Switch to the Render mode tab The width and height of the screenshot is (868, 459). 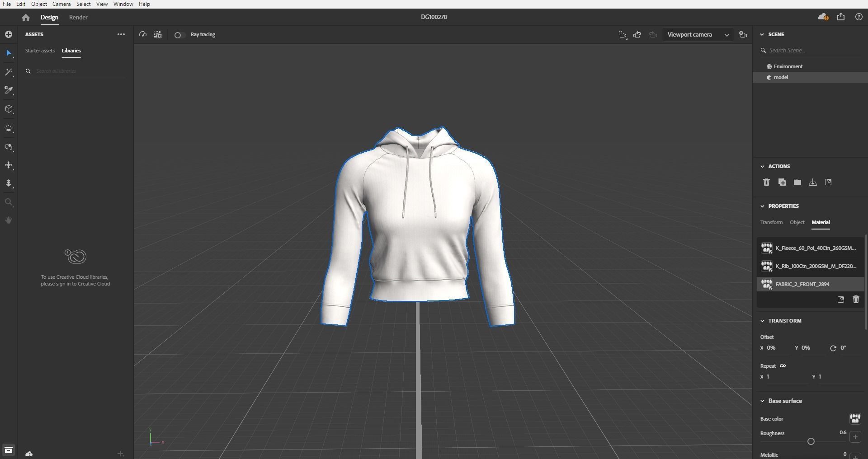coord(78,17)
